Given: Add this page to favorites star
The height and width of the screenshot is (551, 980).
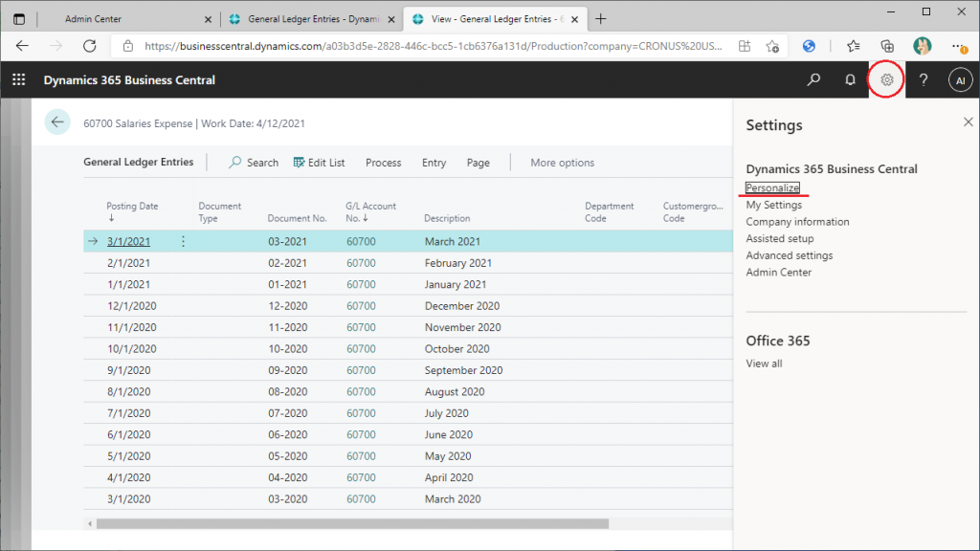Looking at the screenshot, I should pos(772,46).
